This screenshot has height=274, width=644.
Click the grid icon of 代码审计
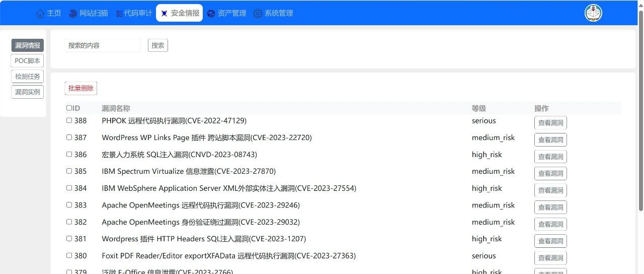(119, 14)
